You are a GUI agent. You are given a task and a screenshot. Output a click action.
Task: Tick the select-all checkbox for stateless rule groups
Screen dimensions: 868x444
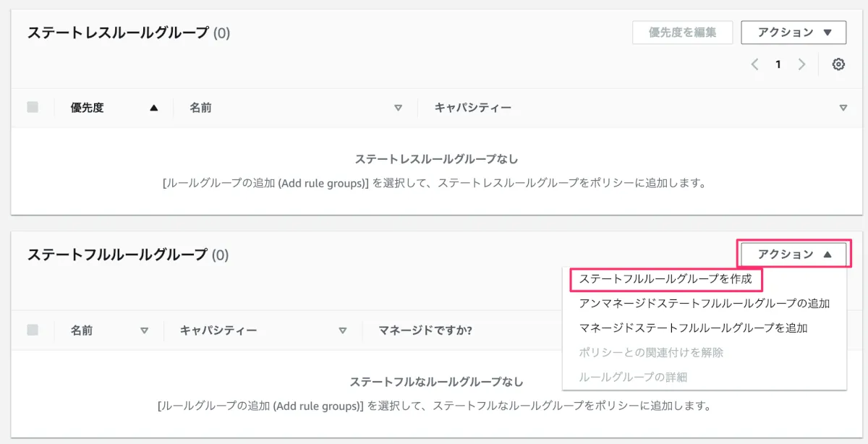[x=33, y=108]
